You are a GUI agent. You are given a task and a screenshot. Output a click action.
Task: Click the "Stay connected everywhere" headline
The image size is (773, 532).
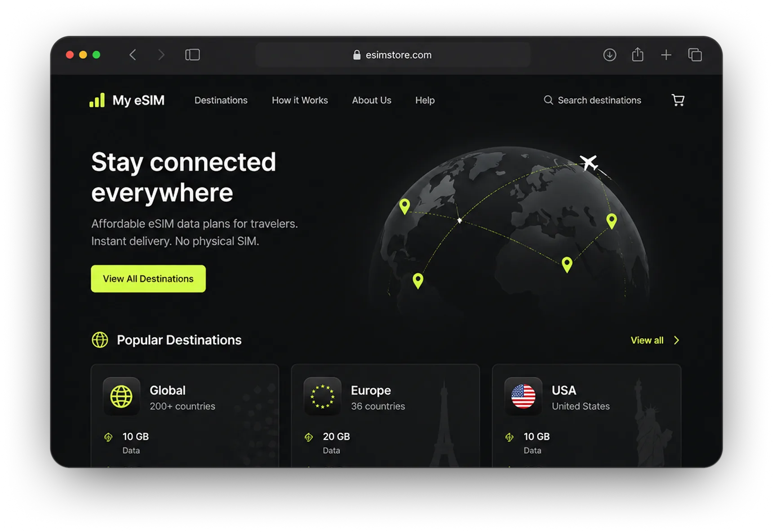click(x=183, y=177)
